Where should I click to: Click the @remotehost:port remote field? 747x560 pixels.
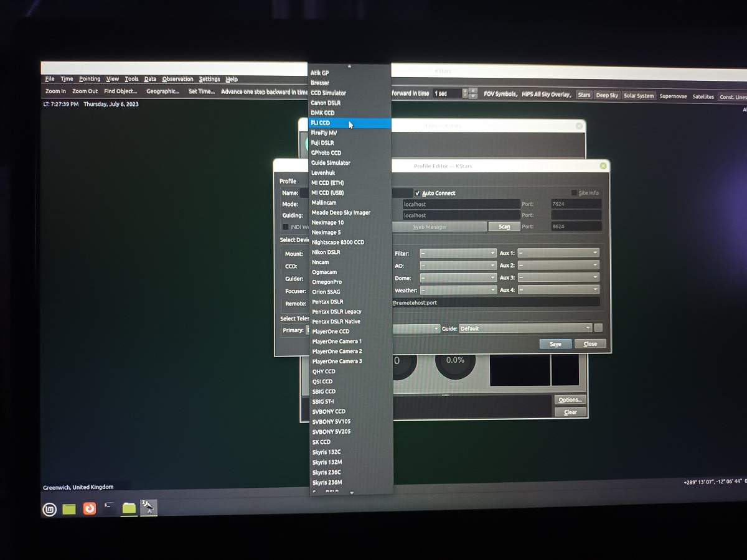496,302
